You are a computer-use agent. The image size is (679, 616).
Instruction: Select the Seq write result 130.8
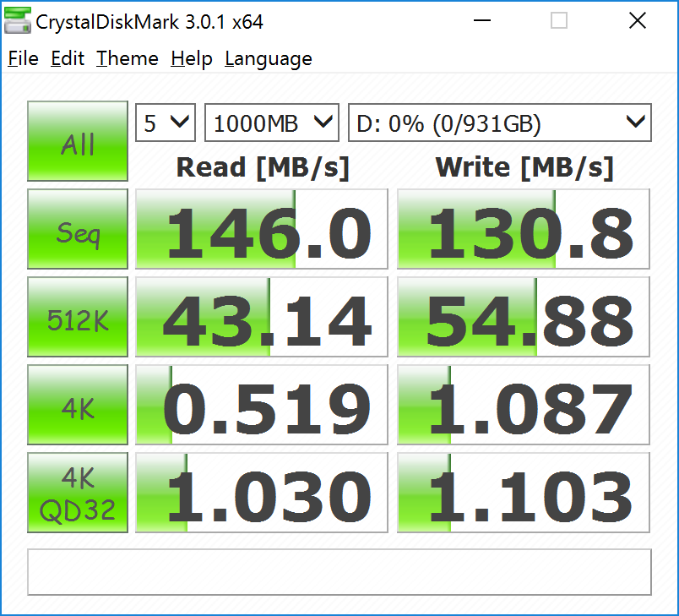[524, 229]
